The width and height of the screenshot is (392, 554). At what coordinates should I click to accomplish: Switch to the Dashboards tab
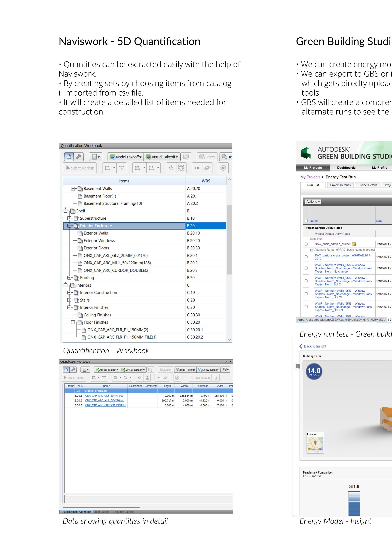[346, 167]
